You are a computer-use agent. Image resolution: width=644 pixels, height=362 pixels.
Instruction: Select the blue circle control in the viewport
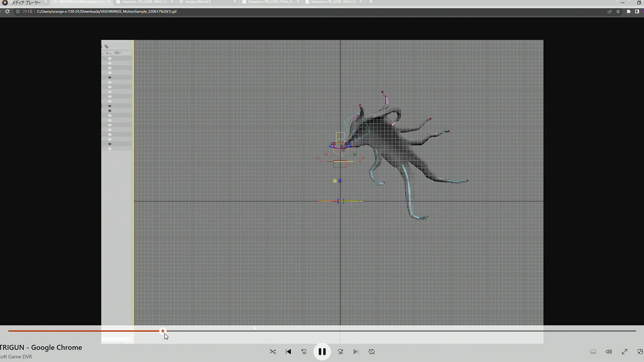point(340,181)
